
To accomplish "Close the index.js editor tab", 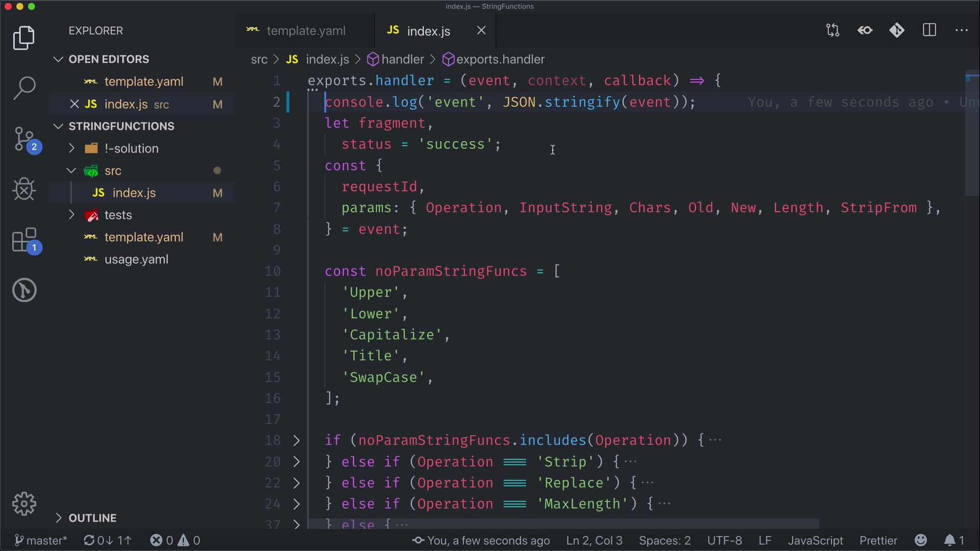I will tap(481, 31).
